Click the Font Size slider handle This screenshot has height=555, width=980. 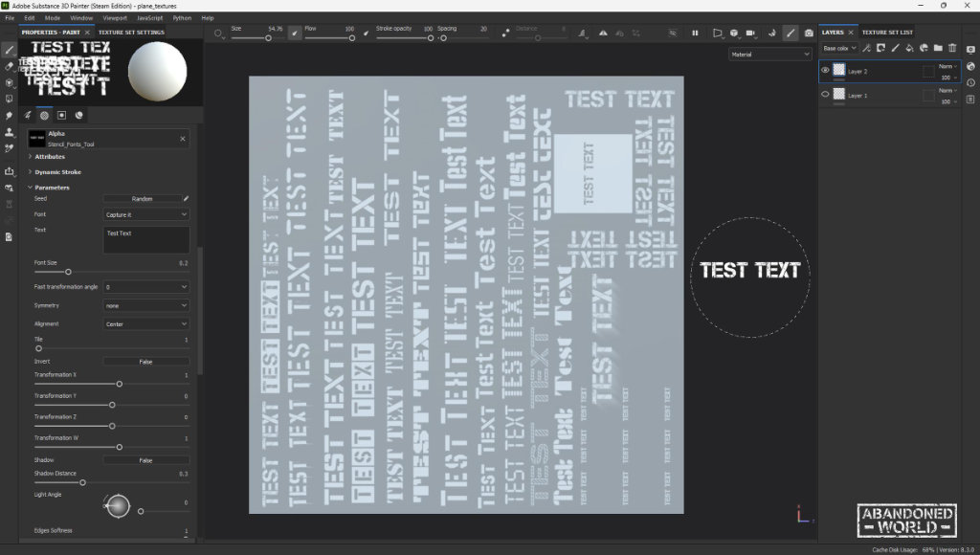[68, 272]
